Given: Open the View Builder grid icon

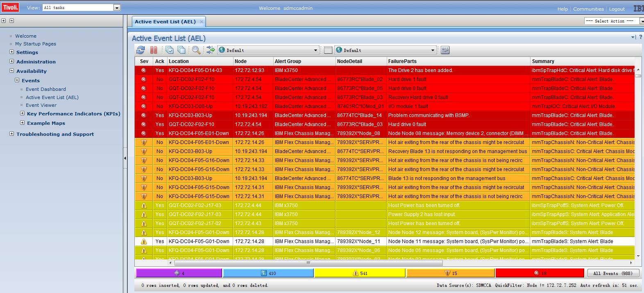Looking at the screenshot, I should 328,50.
